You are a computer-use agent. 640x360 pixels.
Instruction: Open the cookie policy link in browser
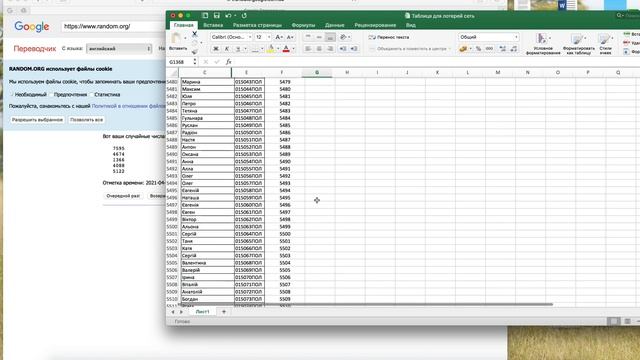tap(129, 106)
